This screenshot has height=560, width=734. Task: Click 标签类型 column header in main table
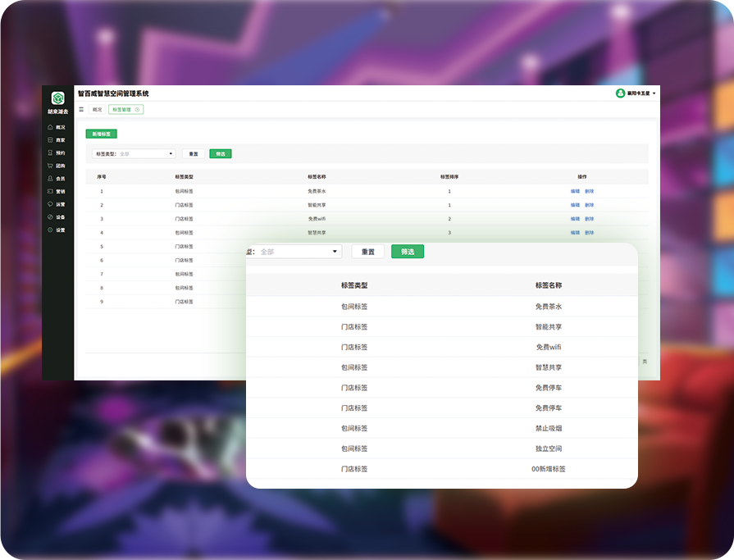coord(184,177)
